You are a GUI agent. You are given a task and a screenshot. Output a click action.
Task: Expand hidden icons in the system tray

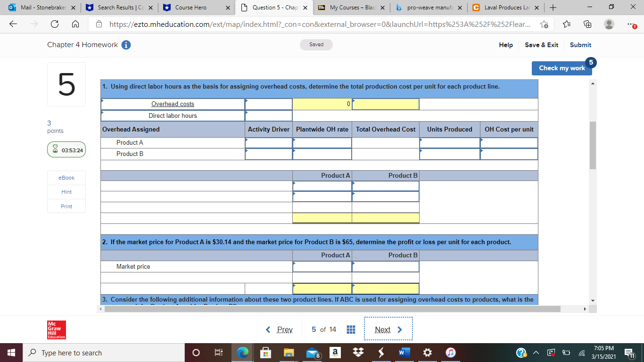[536, 352]
